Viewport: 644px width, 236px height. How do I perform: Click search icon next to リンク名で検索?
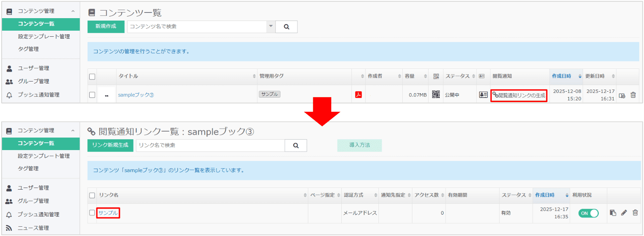click(x=296, y=146)
